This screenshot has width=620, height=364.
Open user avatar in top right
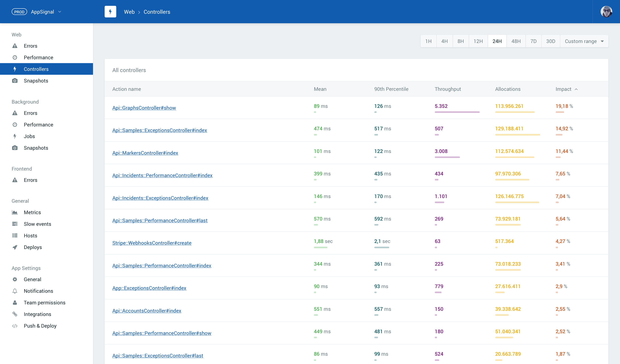point(606,12)
